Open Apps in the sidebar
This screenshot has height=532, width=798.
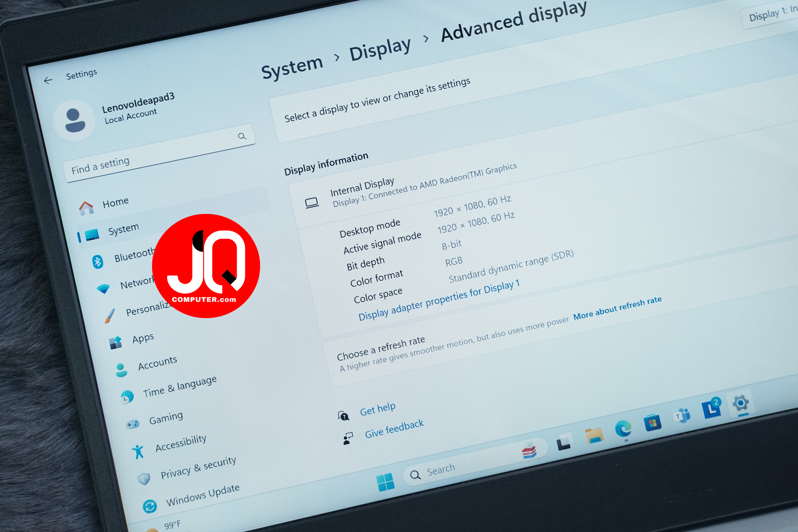(143, 338)
